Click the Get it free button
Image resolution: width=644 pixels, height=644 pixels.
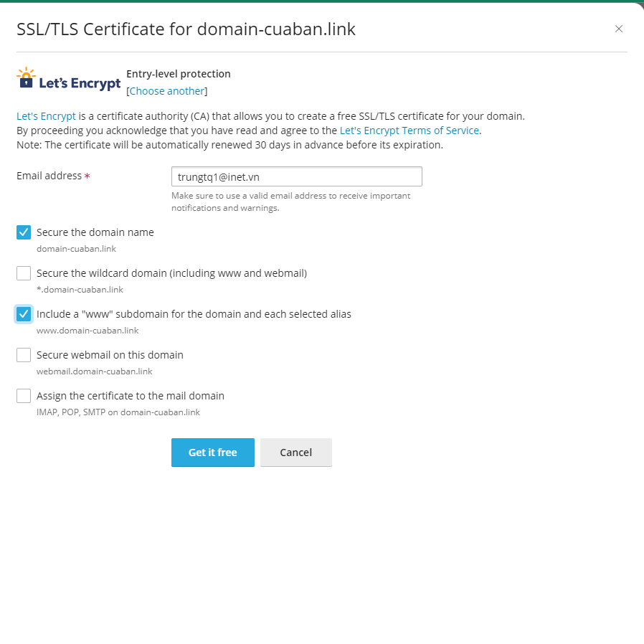click(213, 453)
